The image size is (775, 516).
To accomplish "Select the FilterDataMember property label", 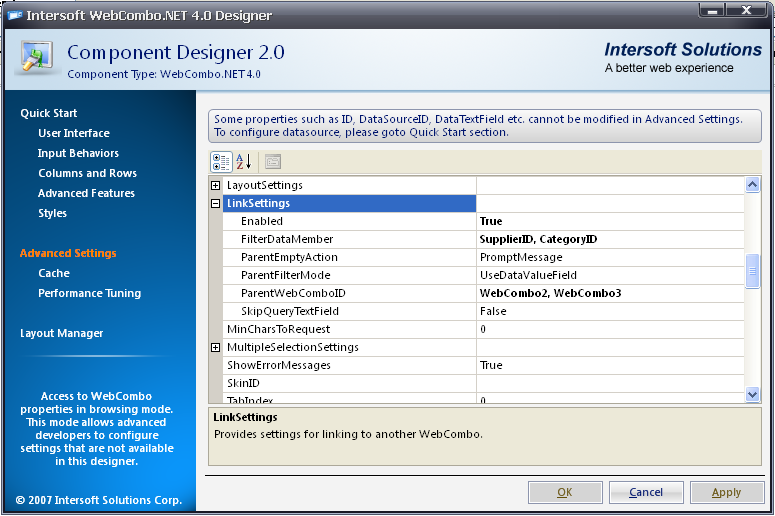I will [x=287, y=239].
